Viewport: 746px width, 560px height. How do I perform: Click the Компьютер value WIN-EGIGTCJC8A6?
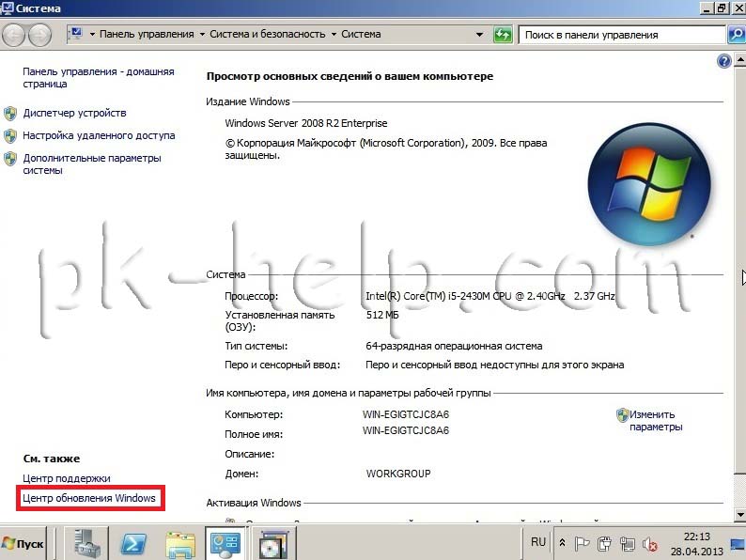[406, 414]
